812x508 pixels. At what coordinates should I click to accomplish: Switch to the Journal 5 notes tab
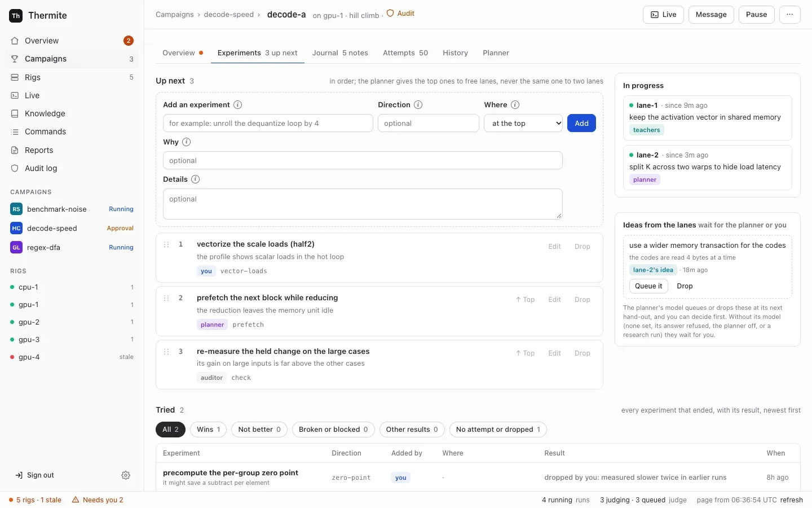[x=340, y=52]
